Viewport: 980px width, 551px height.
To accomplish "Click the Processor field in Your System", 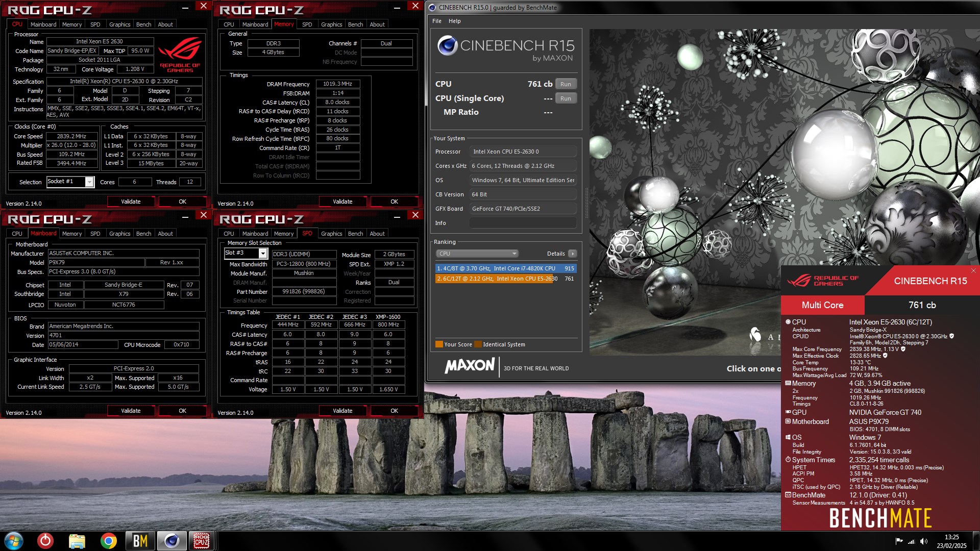I will pyautogui.click(x=523, y=152).
